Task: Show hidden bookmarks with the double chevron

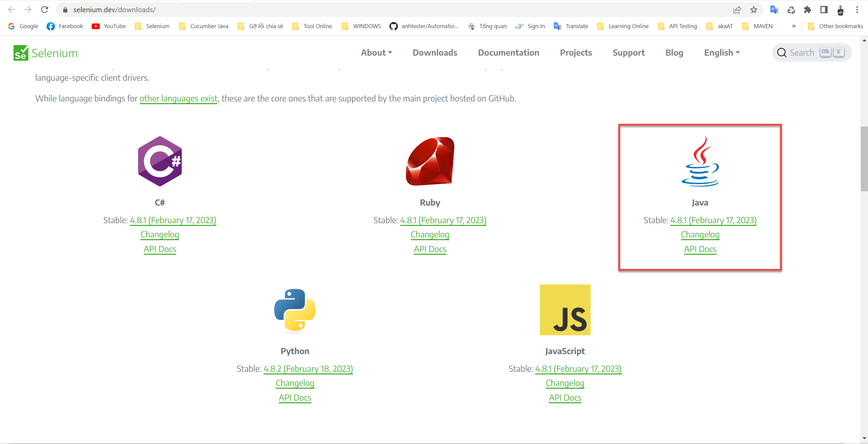Action: click(794, 26)
